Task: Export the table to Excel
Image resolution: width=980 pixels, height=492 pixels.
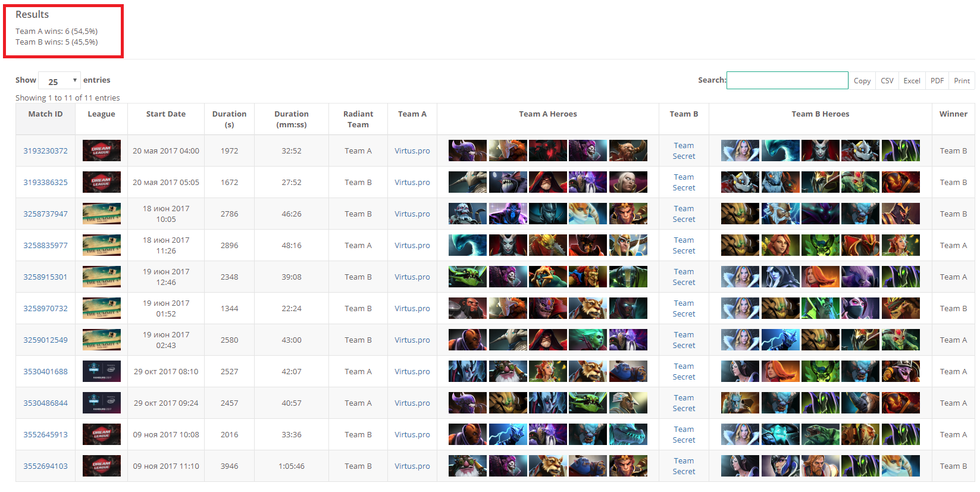Action: coord(912,80)
